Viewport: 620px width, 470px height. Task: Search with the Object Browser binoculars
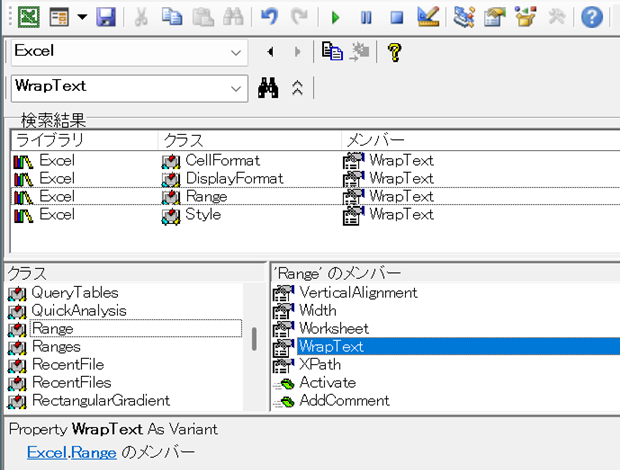[268, 88]
